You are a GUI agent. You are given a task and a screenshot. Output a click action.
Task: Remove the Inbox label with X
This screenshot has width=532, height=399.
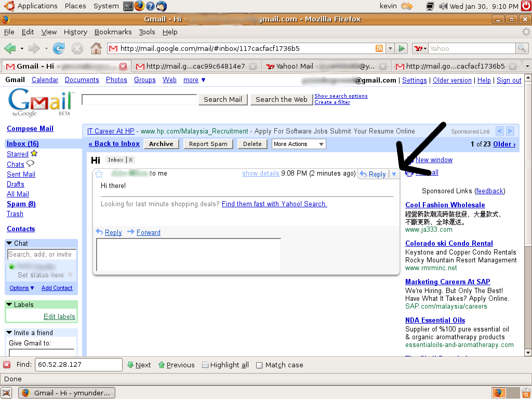130,160
